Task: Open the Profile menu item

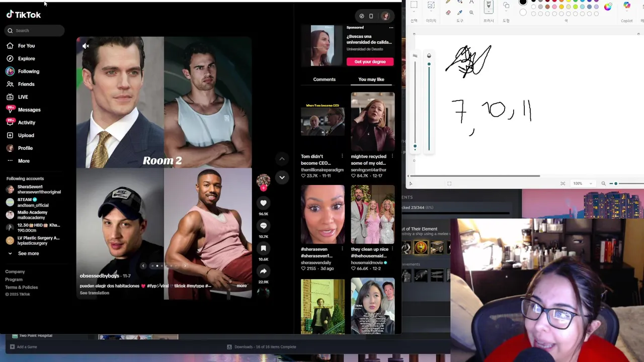Action: 25,148
